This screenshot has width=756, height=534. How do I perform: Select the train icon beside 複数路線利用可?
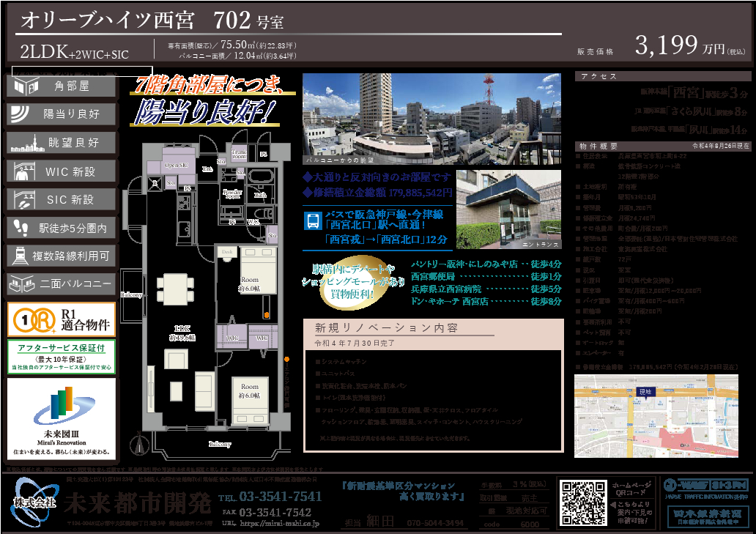coord(23,256)
